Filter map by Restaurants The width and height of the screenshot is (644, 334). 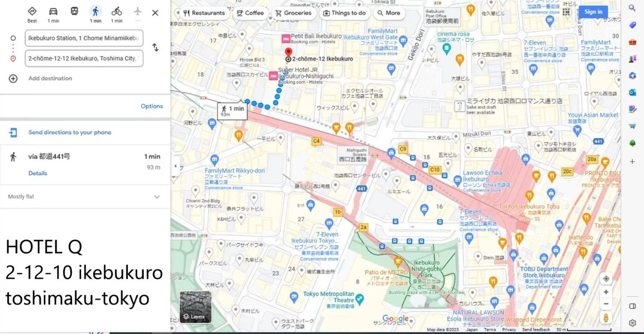click(204, 13)
